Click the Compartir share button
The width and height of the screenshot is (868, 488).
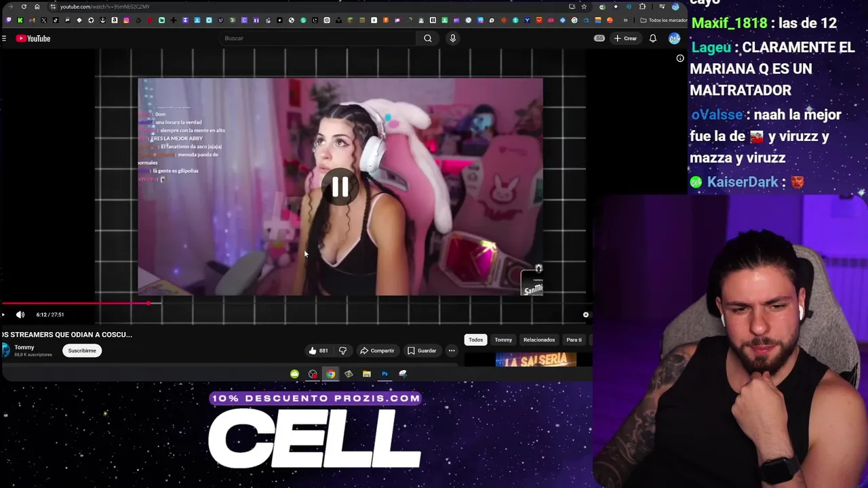(x=377, y=350)
